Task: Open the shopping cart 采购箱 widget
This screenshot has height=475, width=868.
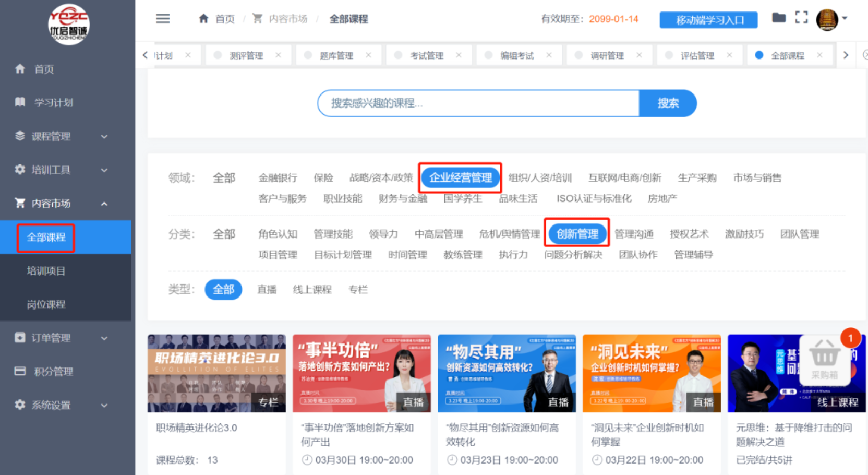Action: point(824,359)
